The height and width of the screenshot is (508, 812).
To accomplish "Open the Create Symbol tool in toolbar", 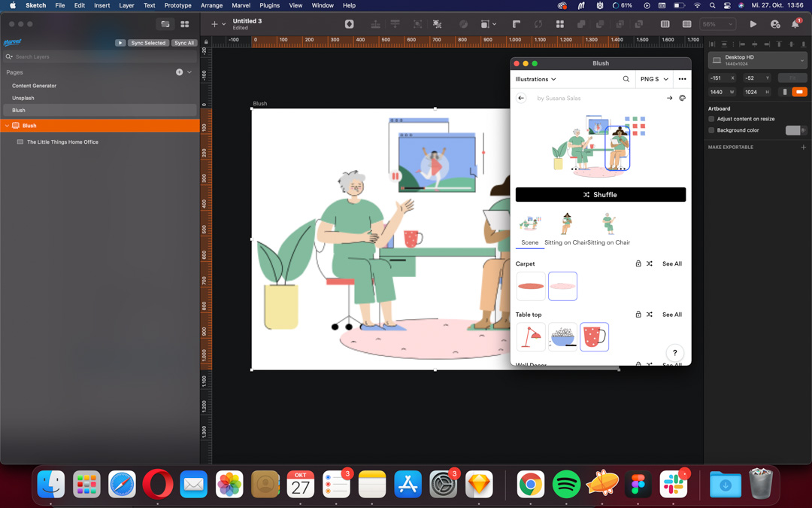I will tap(350, 24).
